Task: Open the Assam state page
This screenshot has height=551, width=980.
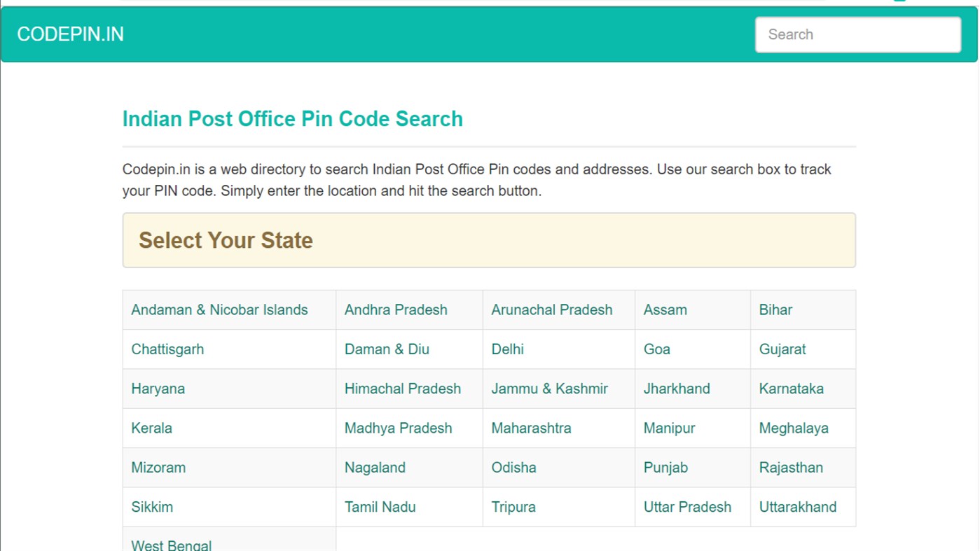Action: click(665, 309)
